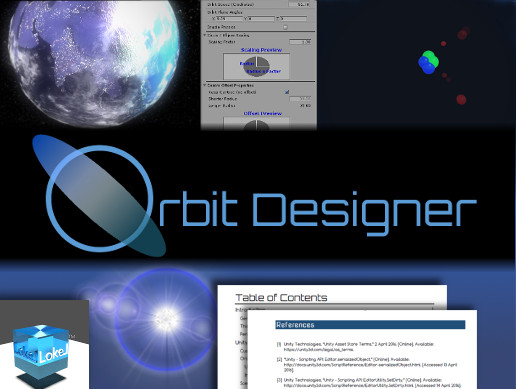The height and width of the screenshot is (389, 516).
Task: Click the Shorter Radius value field
Action: [300, 99]
